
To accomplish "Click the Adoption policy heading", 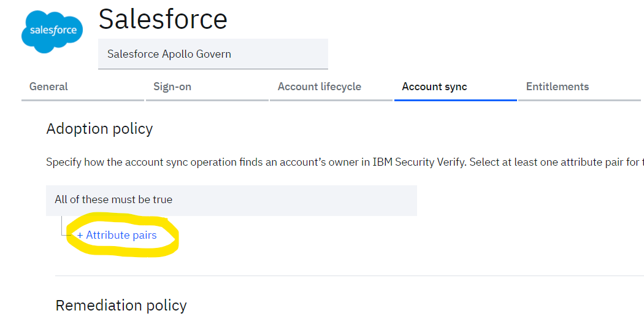I will (x=99, y=129).
